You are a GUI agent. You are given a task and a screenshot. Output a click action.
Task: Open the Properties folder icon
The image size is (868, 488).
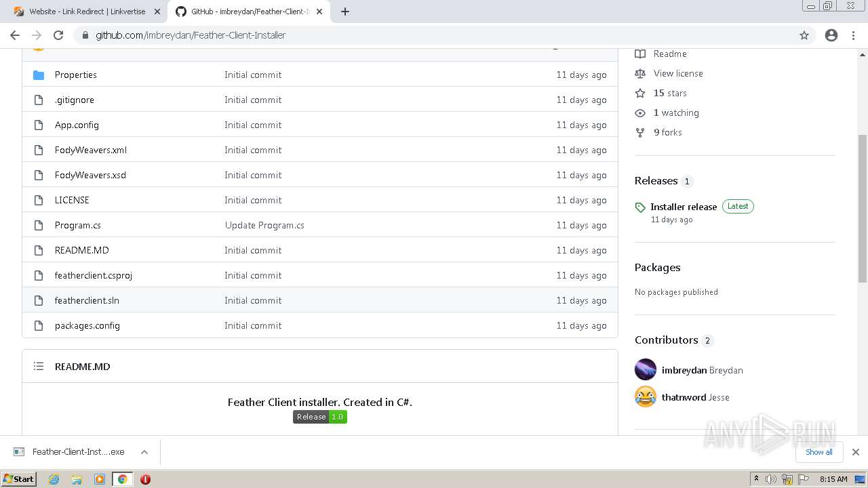[39, 75]
